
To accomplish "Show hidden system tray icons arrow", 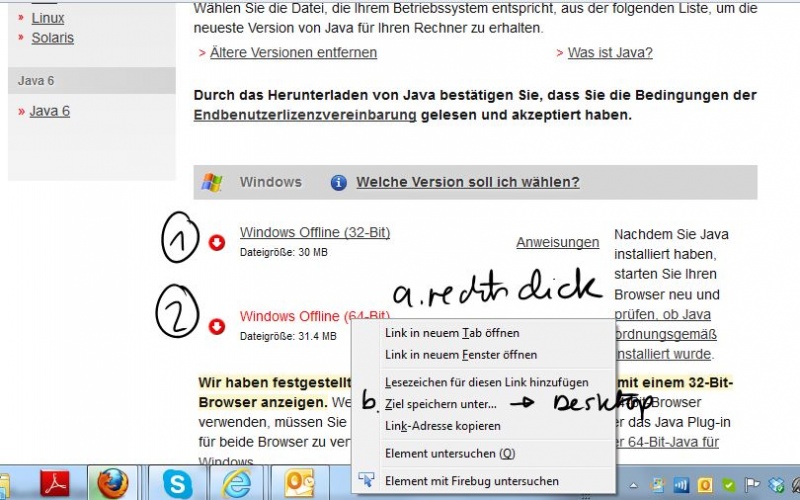I will (x=633, y=485).
